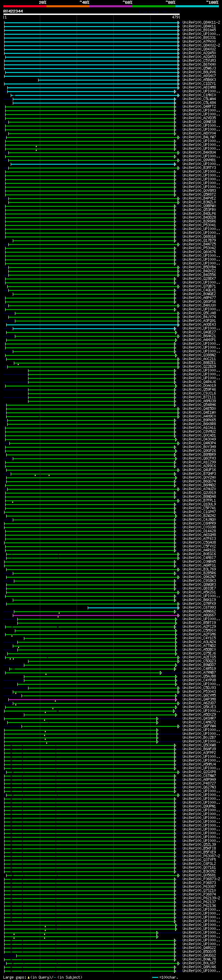Select hit label UniRef100_C1DZY1
This screenshot has width=222, height=980.
tap(199, 83)
